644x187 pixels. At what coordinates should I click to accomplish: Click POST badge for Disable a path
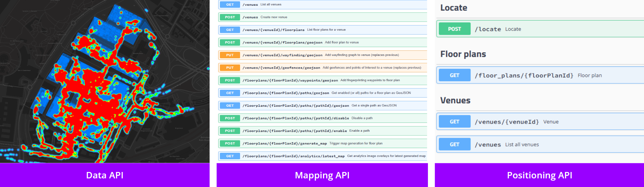tap(230, 118)
